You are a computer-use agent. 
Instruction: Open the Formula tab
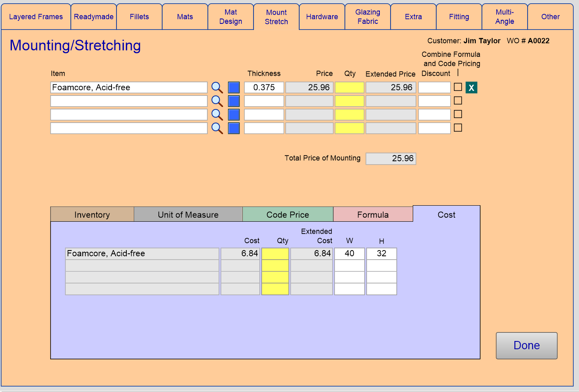coord(373,215)
